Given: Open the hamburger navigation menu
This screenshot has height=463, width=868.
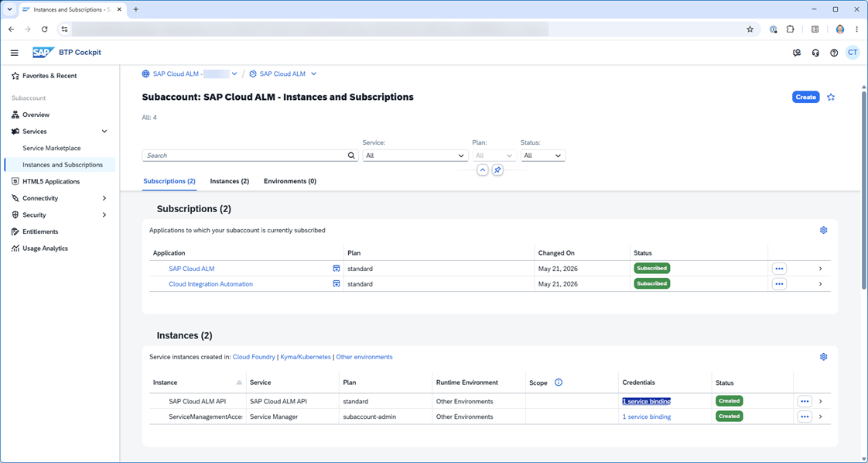Looking at the screenshot, I should click(x=15, y=53).
